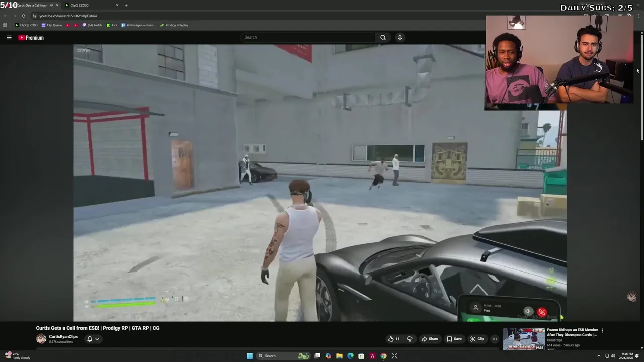Open Peanut Kidnaps an ESB Member thumbnail
This screenshot has width=644, height=362.
524,338
